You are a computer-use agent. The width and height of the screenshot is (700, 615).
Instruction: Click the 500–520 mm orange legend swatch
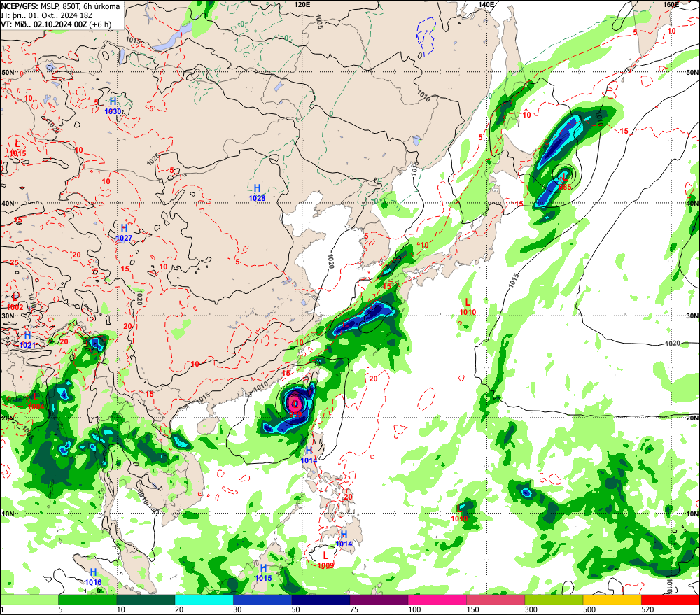click(612, 600)
